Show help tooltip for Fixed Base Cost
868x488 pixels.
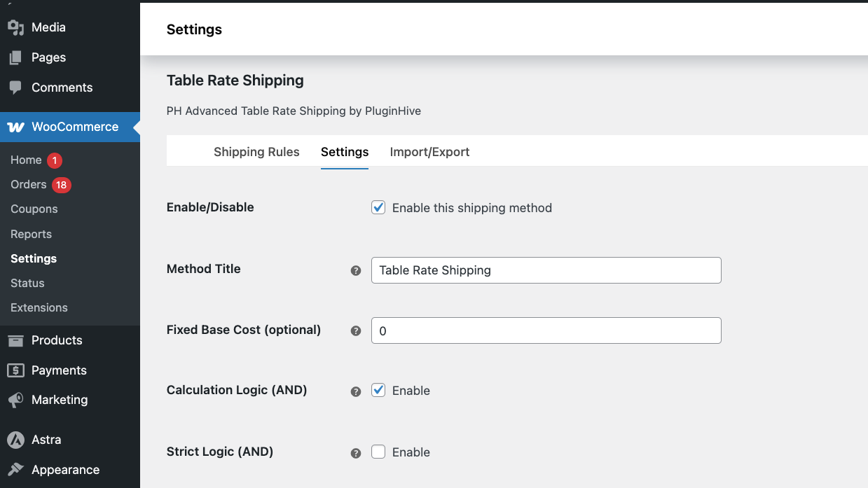356,330
